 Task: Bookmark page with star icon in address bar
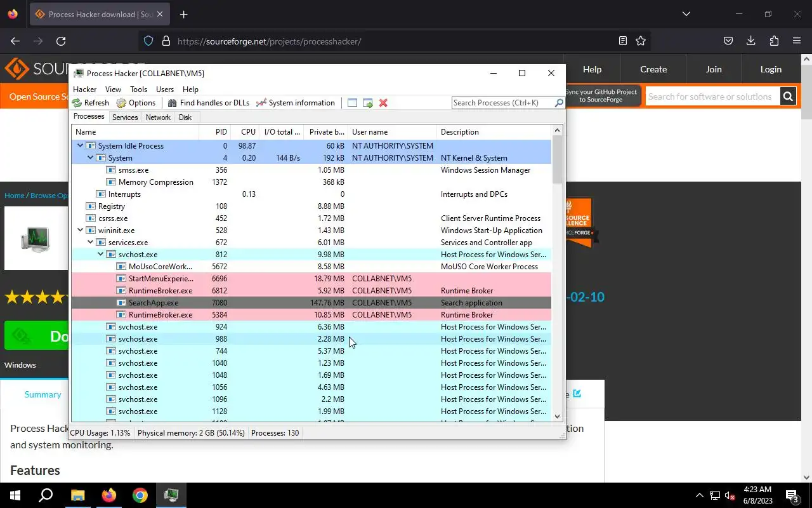641,41
